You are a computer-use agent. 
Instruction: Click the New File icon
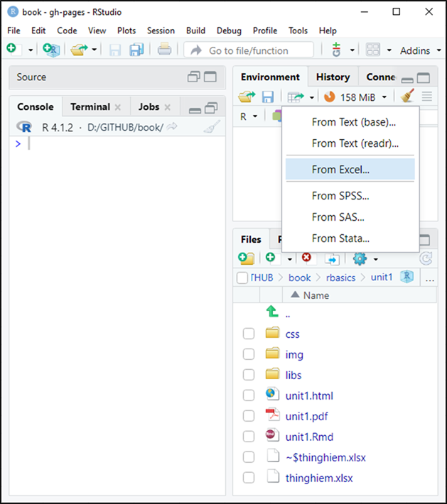(x=14, y=50)
